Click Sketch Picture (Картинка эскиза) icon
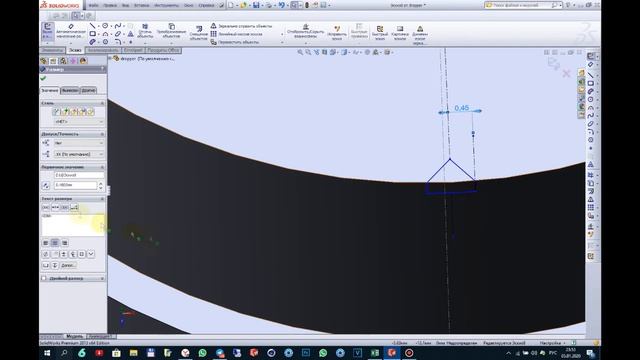This screenshot has width=640, height=360. [x=400, y=29]
